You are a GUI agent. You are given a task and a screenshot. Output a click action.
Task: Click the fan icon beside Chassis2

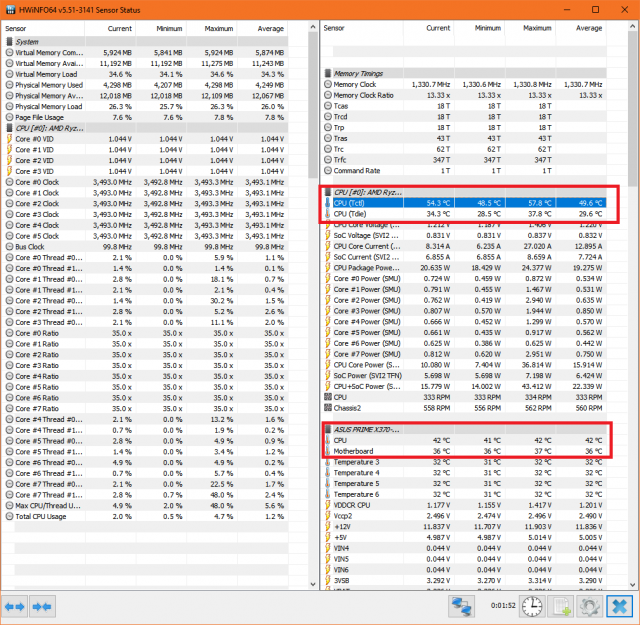click(x=328, y=408)
